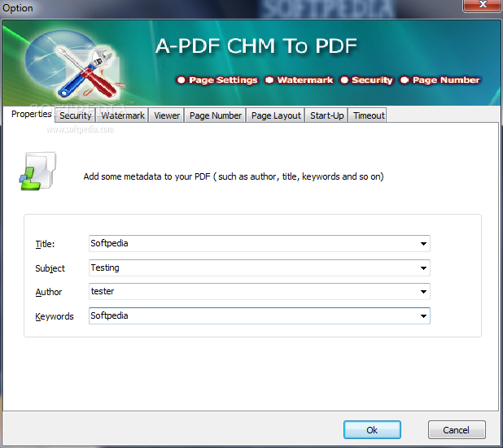
Task: Click the Cancel button
Action: click(x=457, y=430)
